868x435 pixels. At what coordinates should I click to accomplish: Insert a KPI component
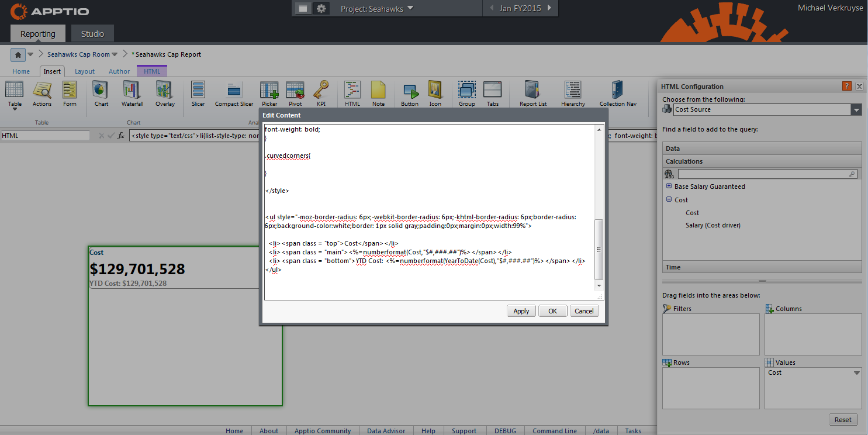coord(321,93)
